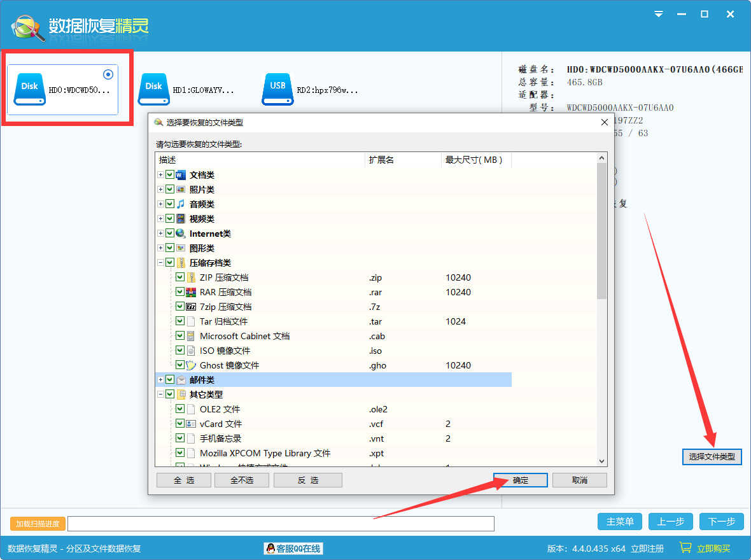The width and height of the screenshot is (751, 560).
Task: Click the 7zip 压缩文档 icon
Action: click(x=191, y=307)
